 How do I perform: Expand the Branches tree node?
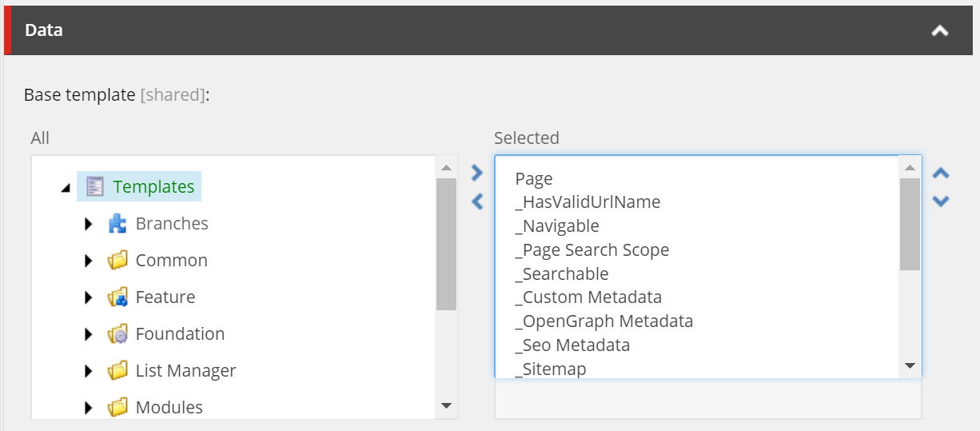pos(89,224)
